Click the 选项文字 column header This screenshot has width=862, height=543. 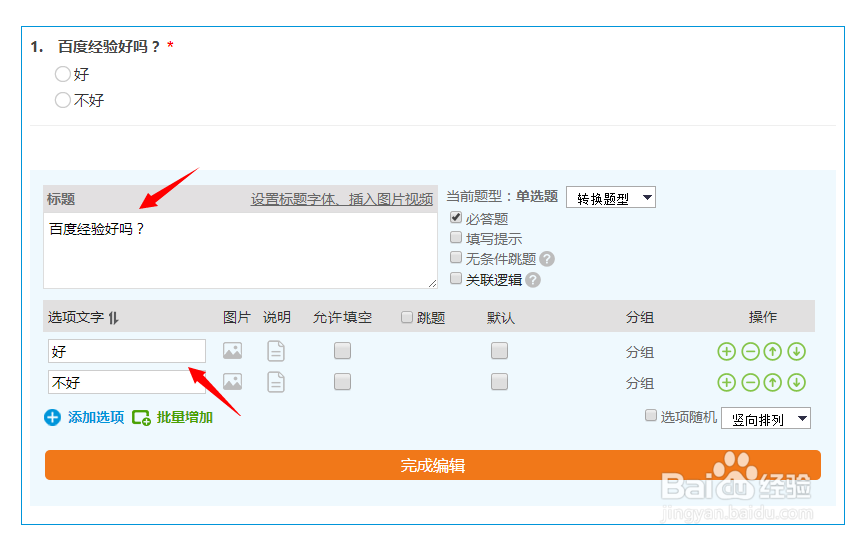(76, 318)
